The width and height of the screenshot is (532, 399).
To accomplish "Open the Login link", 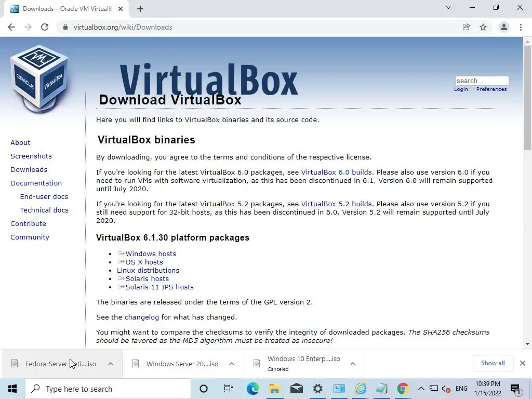I will [461, 89].
